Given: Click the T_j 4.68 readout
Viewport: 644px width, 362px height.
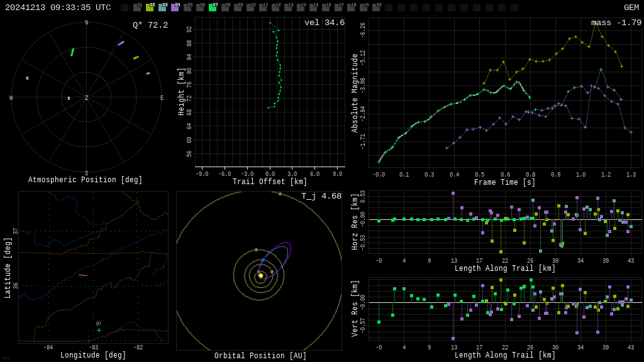Looking at the screenshot, I should pyautogui.click(x=321, y=196).
